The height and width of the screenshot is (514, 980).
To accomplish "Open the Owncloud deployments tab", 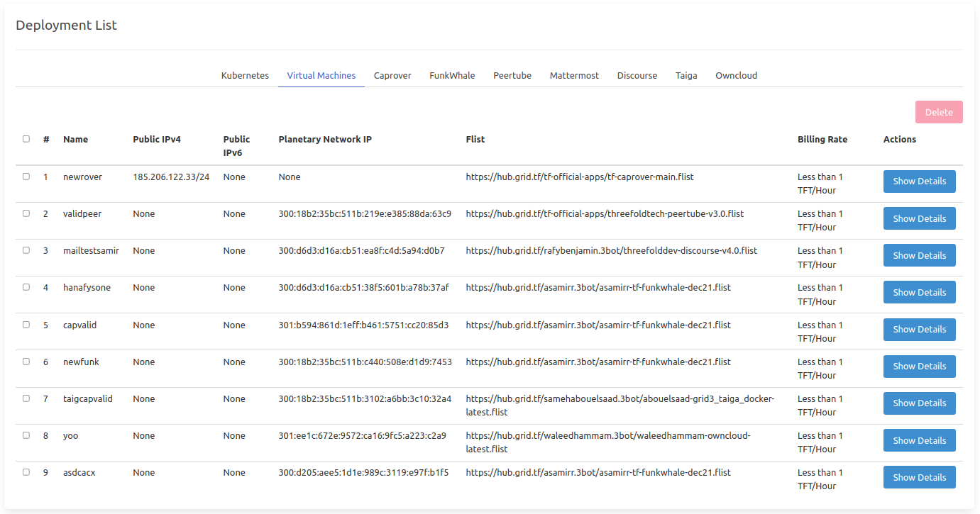I will (736, 75).
